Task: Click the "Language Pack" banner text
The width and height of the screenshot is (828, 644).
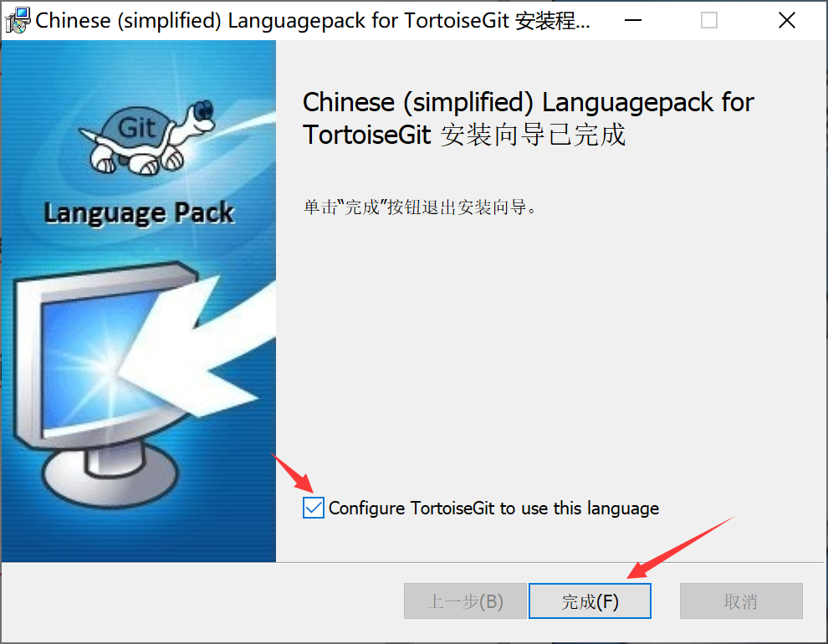Action: pyautogui.click(x=138, y=212)
